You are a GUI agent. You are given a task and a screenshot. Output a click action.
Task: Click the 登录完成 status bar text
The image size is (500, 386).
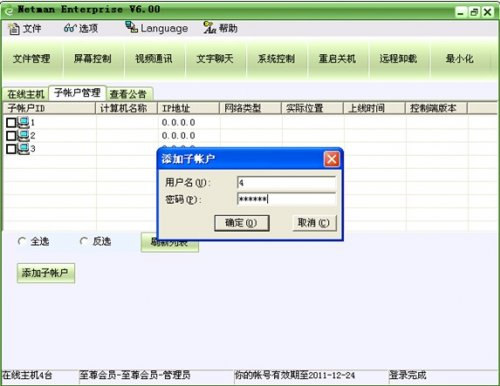tap(408, 375)
